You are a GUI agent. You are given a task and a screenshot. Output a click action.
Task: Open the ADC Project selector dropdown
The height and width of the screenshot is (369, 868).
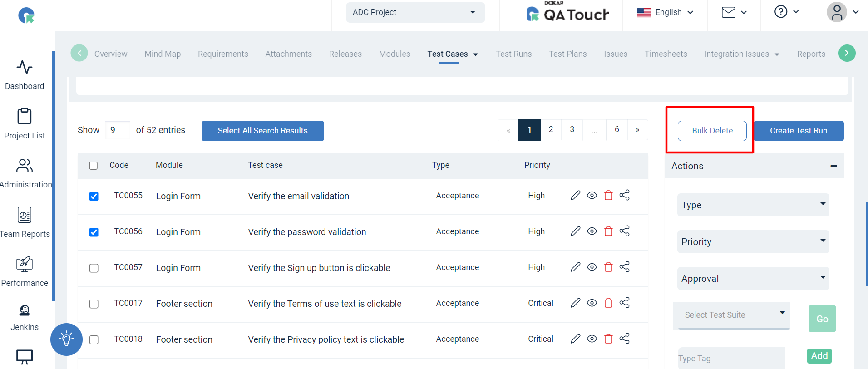coord(415,12)
